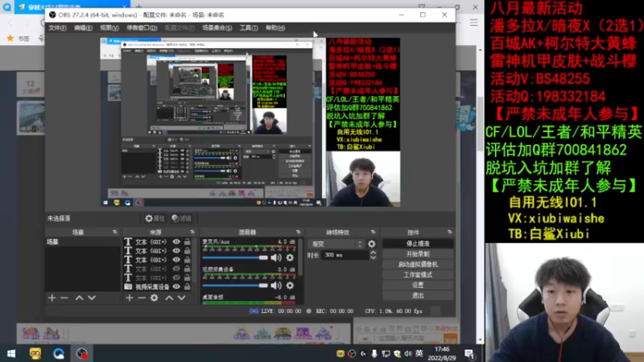Hide the first 文本 (GDI+) source
Viewport: 644px width, 362px height.
point(176,242)
